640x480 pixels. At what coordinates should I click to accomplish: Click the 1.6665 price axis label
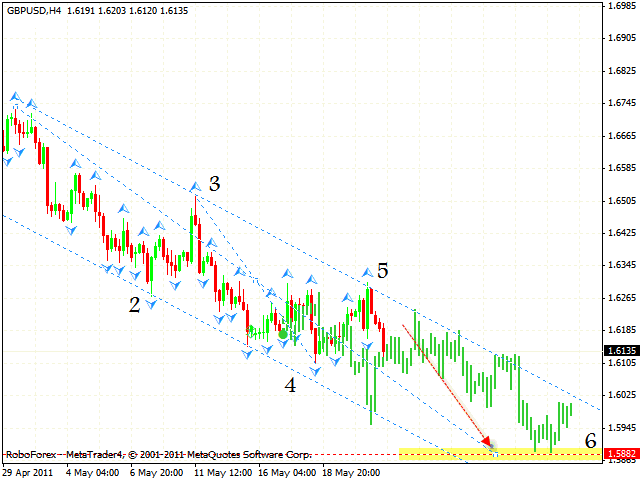click(622, 136)
